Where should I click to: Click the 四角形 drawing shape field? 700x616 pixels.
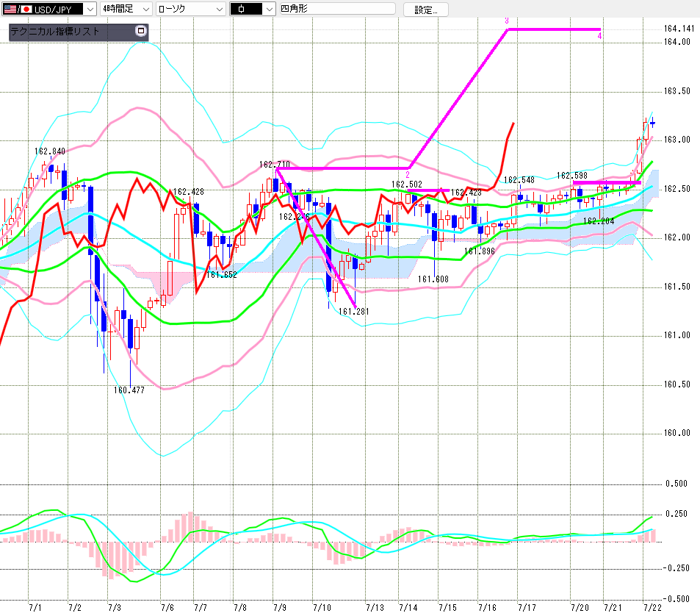coord(337,9)
